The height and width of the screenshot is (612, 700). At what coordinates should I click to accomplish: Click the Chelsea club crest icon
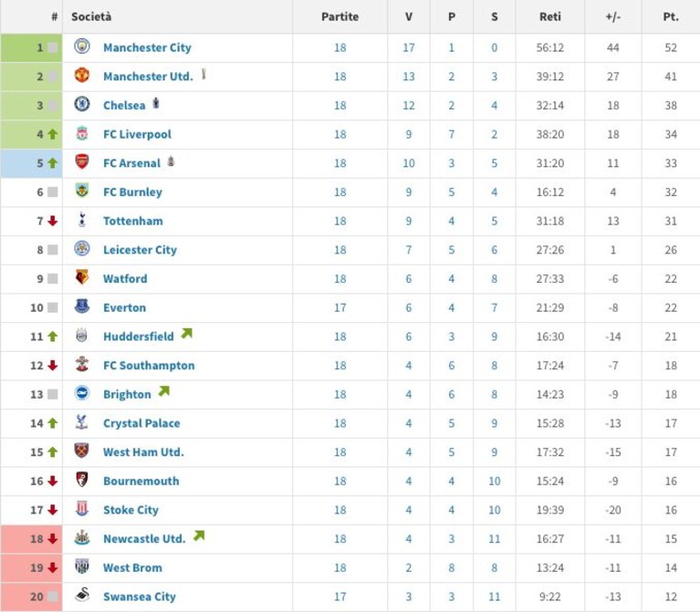tap(82, 104)
